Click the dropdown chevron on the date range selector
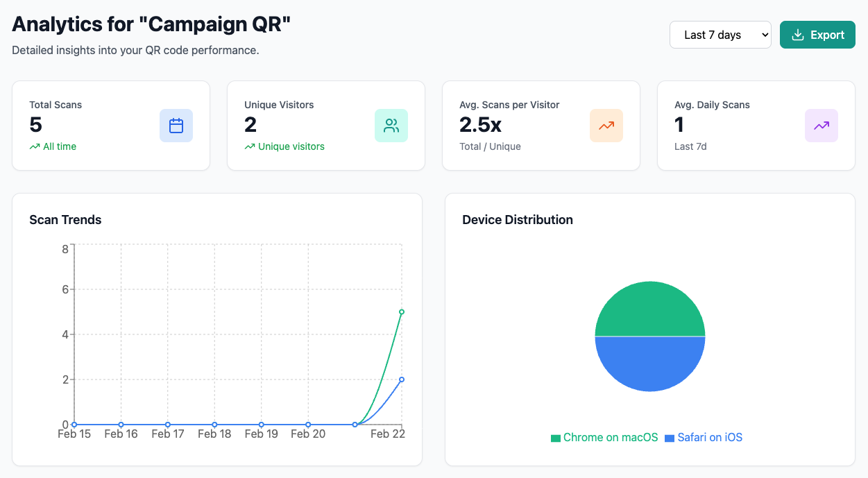 [766, 34]
